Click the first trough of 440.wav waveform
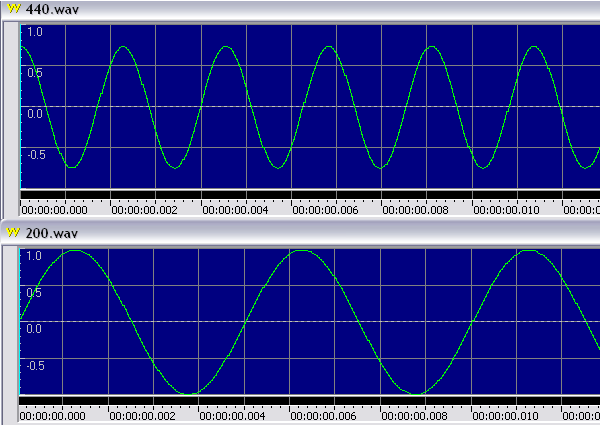 click(x=71, y=167)
